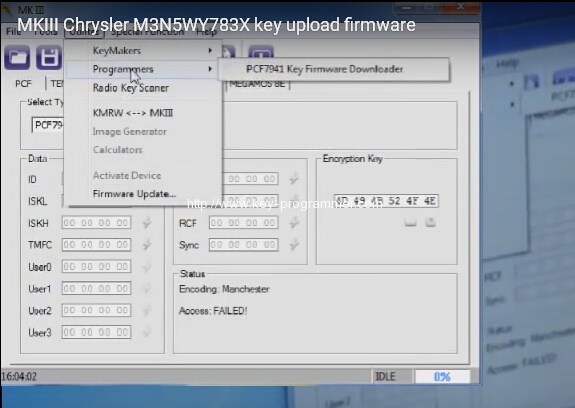Open the File menu

[14, 32]
